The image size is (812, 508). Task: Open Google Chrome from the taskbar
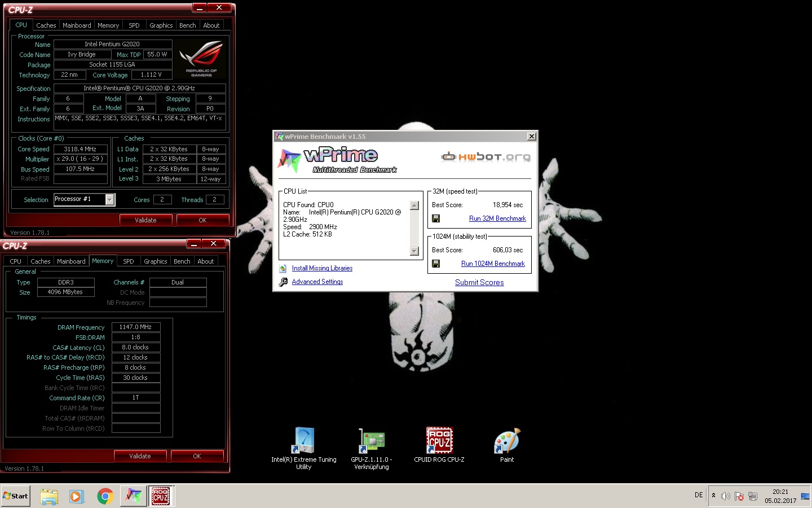click(x=105, y=496)
